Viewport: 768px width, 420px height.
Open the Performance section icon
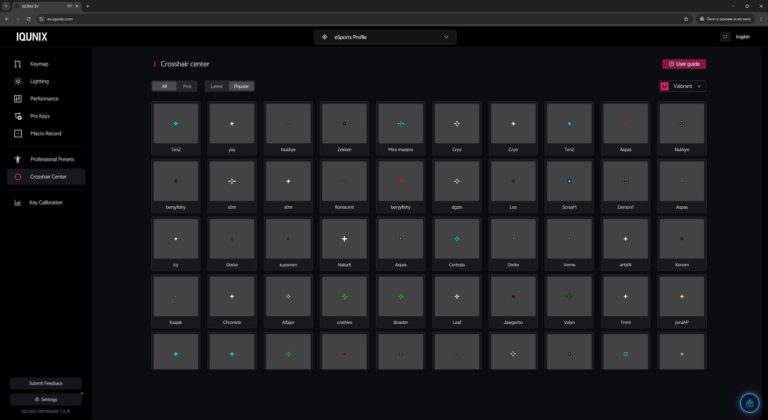(18, 99)
